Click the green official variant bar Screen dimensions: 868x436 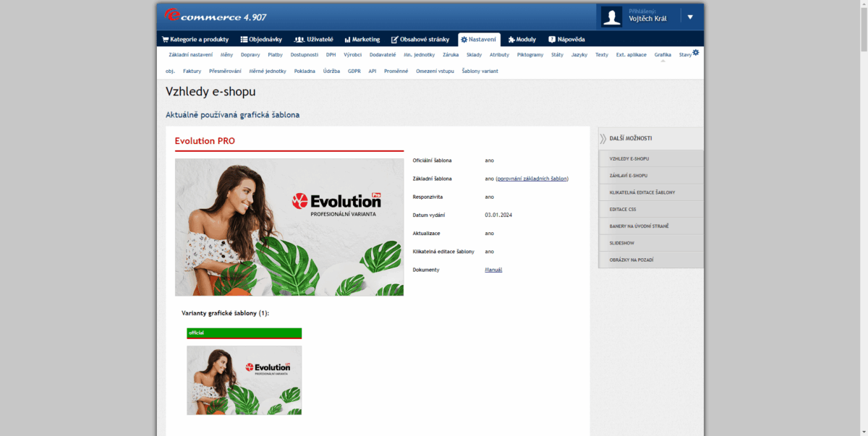[x=244, y=333]
